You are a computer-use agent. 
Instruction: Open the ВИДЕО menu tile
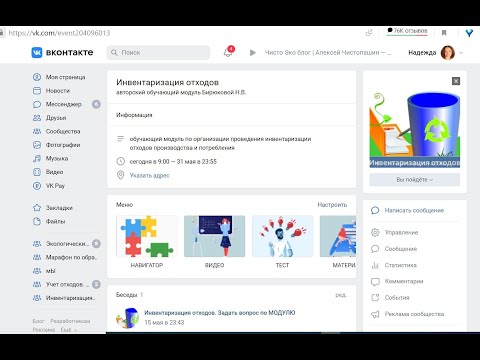pos(214,242)
